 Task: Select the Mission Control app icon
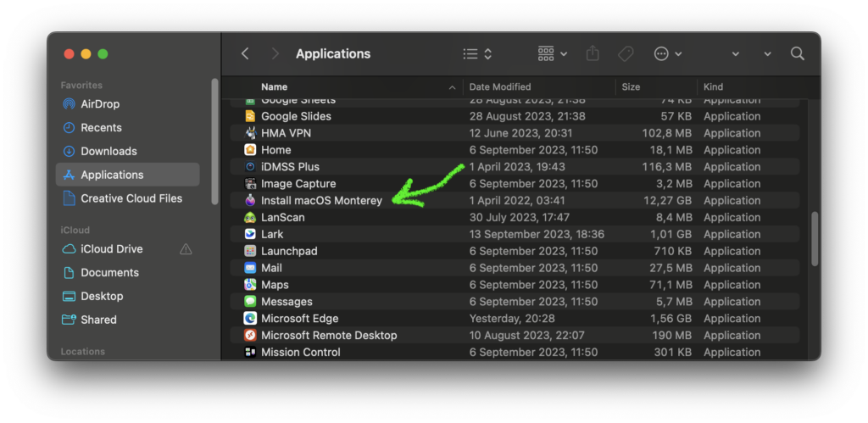250,352
